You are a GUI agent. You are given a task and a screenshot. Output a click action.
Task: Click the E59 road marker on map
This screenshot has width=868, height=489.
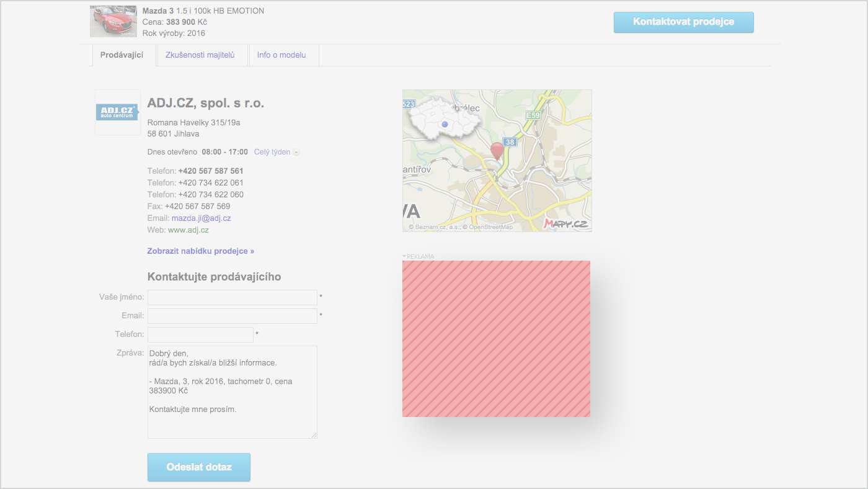533,115
